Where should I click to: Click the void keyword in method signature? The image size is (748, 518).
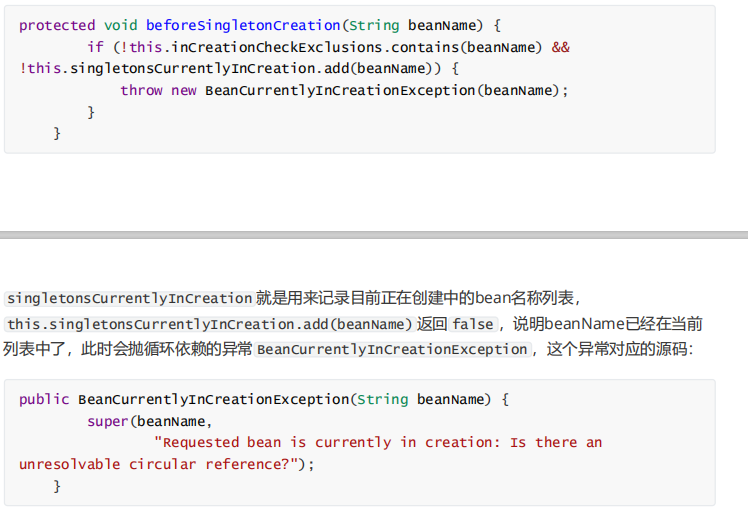point(121,25)
